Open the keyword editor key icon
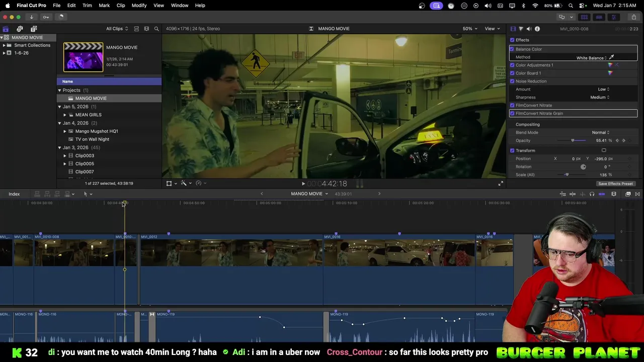 click(x=46, y=17)
